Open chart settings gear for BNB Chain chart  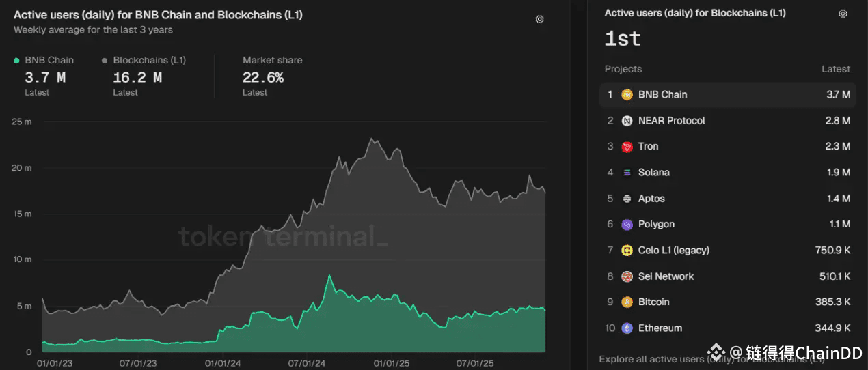539,19
